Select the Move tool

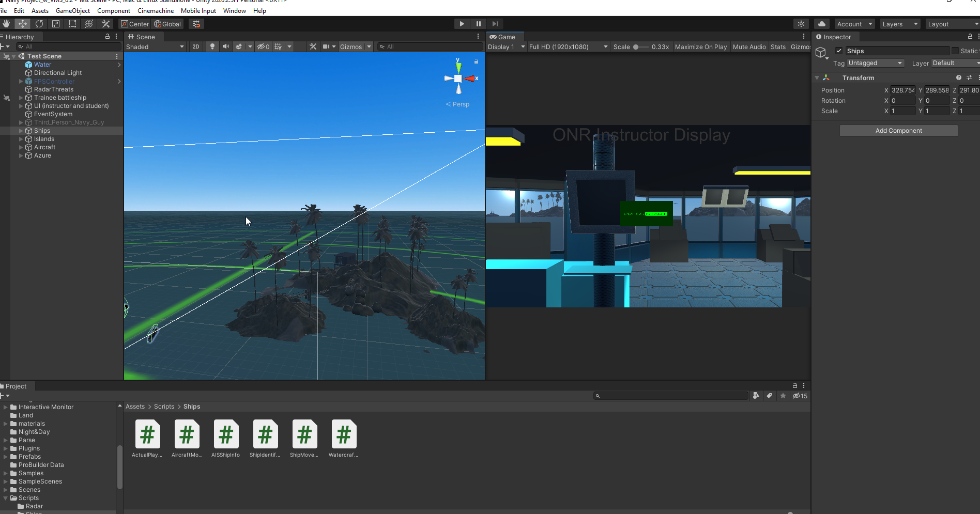[x=23, y=24]
